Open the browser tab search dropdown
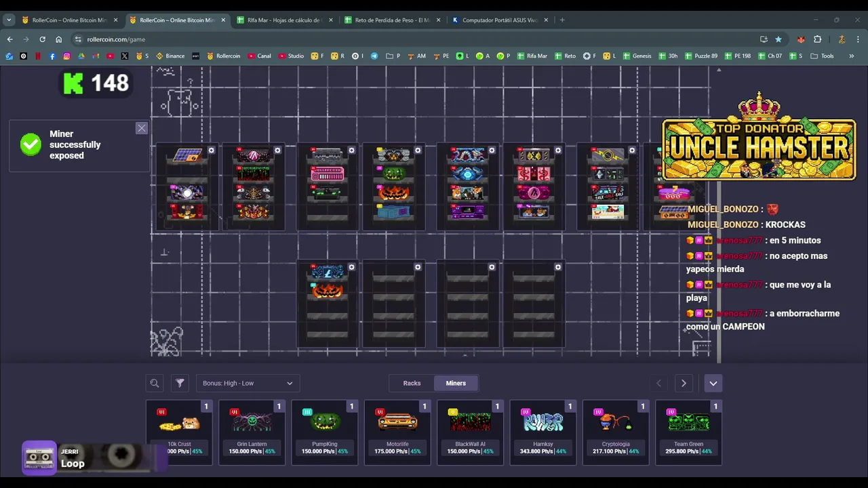Viewport: 868px width, 488px height. point(9,20)
